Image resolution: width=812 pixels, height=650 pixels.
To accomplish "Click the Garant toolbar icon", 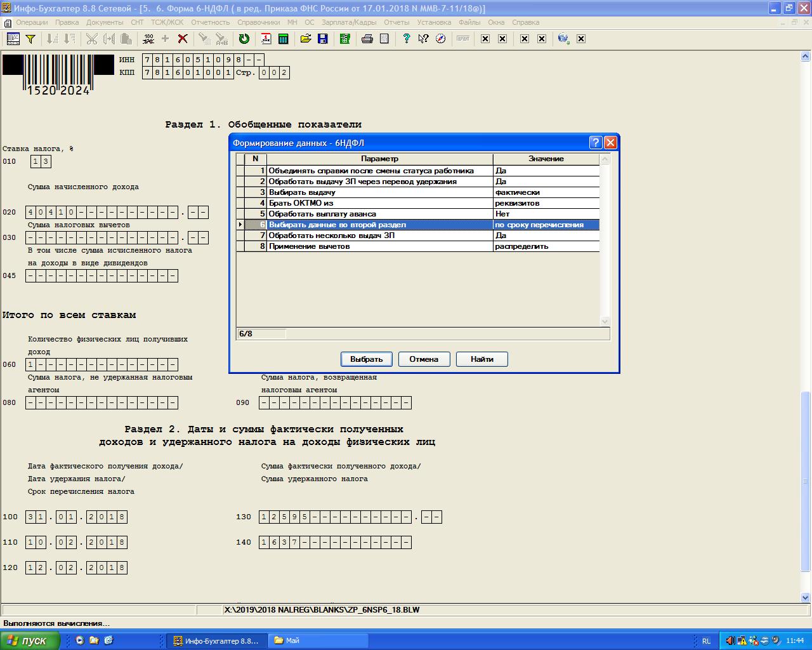I will (463, 39).
